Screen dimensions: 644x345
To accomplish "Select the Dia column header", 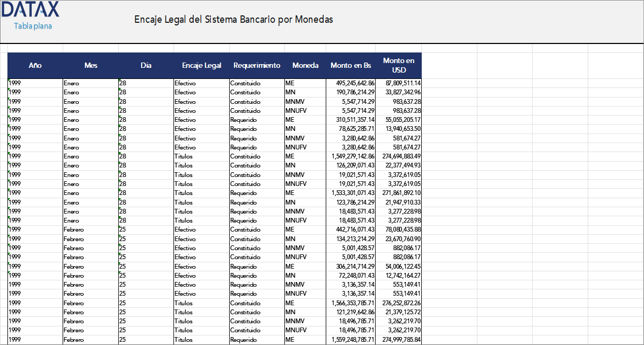I will pyautogui.click(x=146, y=65).
